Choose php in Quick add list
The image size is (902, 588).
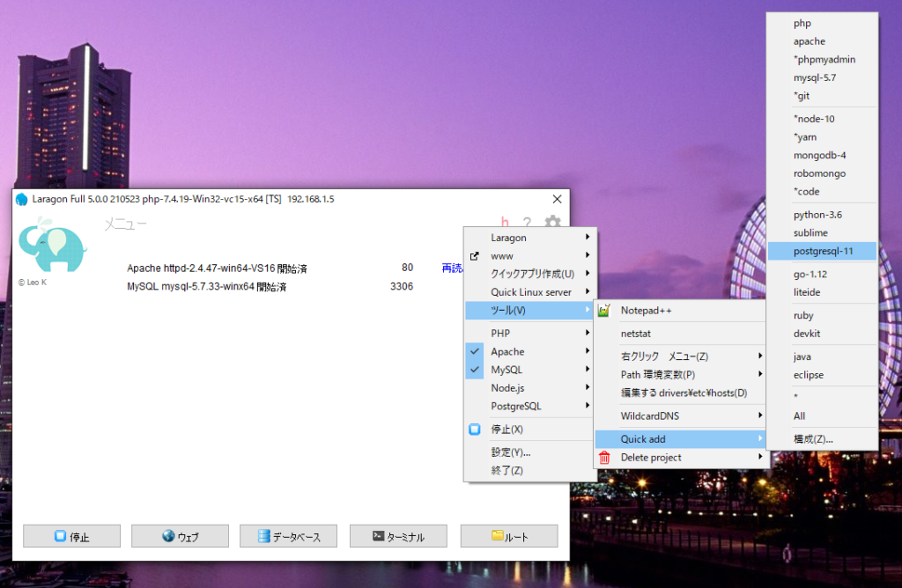(x=822, y=23)
